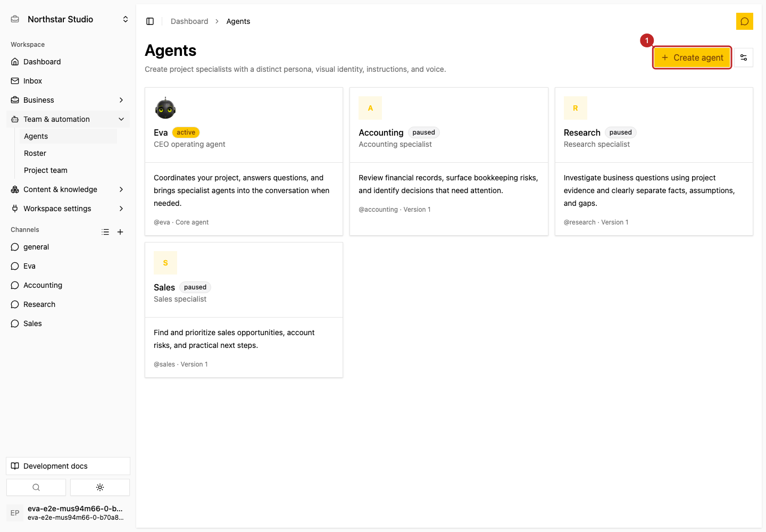
Task: Go to Dashboard in sidebar
Action: (x=68, y=62)
